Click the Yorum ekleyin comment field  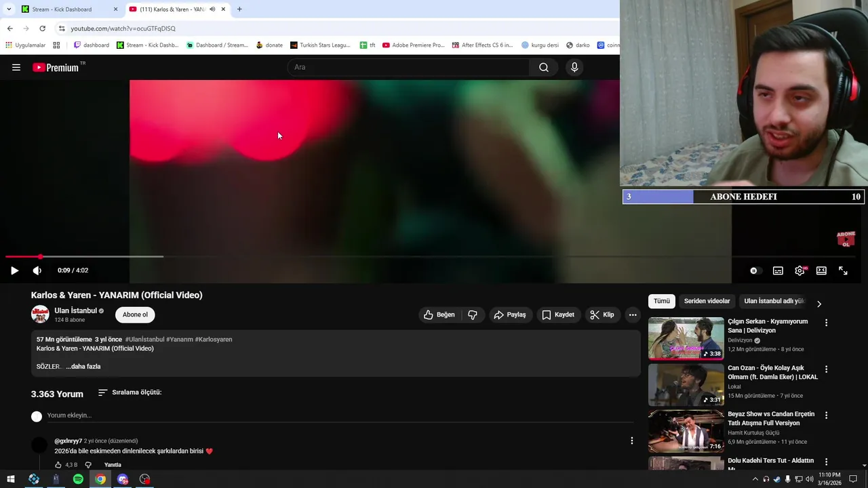pos(339,415)
